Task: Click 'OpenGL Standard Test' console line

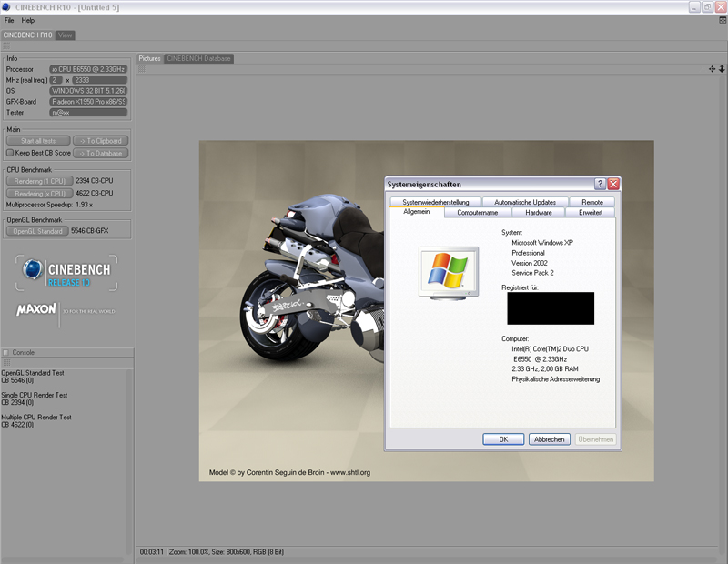Action: (x=33, y=373)
